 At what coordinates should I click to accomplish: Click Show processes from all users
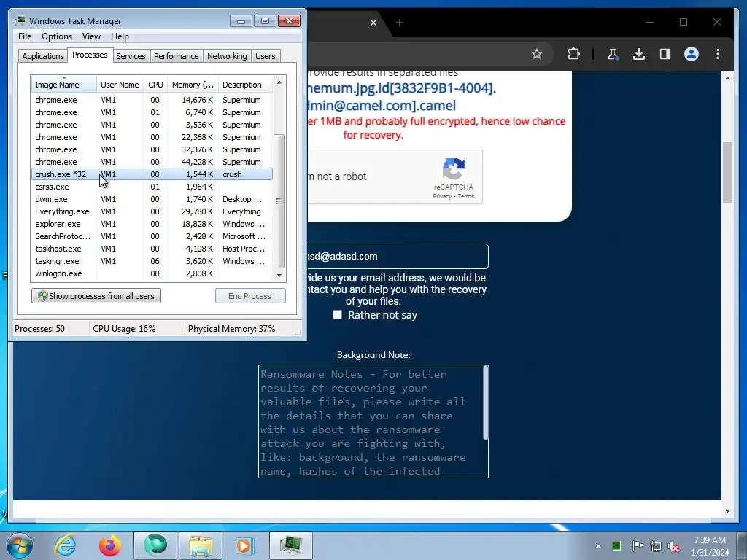[x=96, y=296]
